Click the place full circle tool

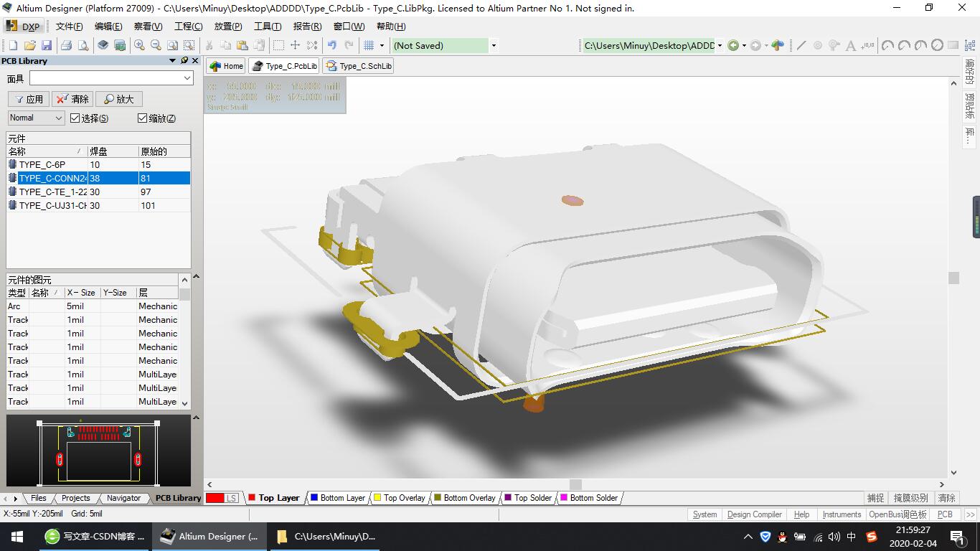(937, 45)
